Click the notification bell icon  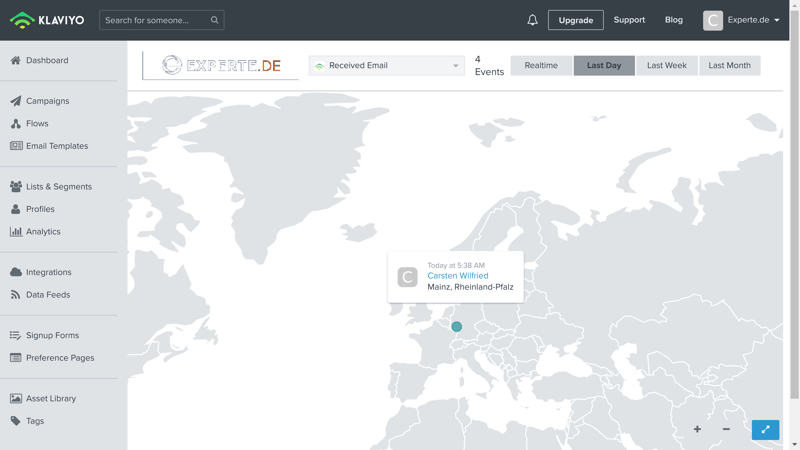coord(532,20)
